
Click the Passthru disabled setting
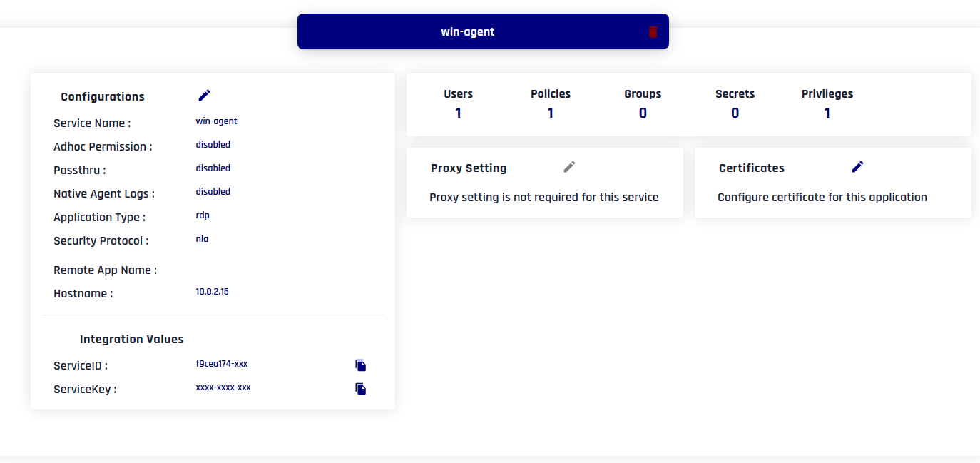pyautogui.click(x=213, y=168)
